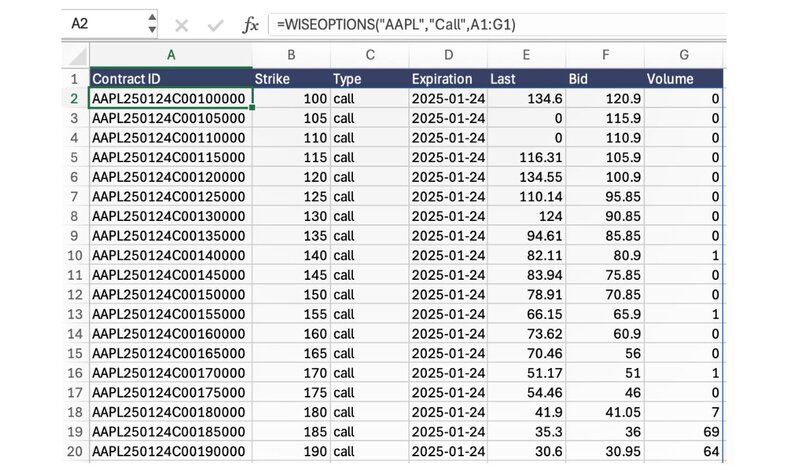Select cell containing AAPL250124C00150000
The height and width of the screenshot is (472, 788).
point(170,295)
